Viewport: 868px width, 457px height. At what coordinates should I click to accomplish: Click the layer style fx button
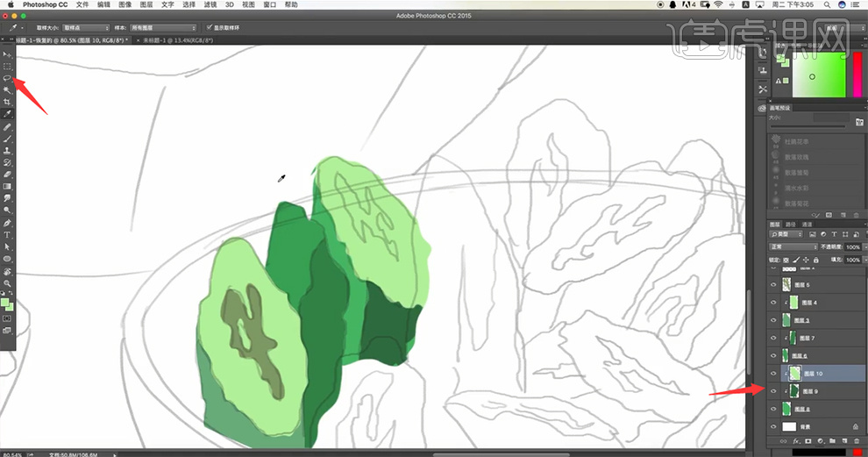pyautogui.click(x=796, y=441)
